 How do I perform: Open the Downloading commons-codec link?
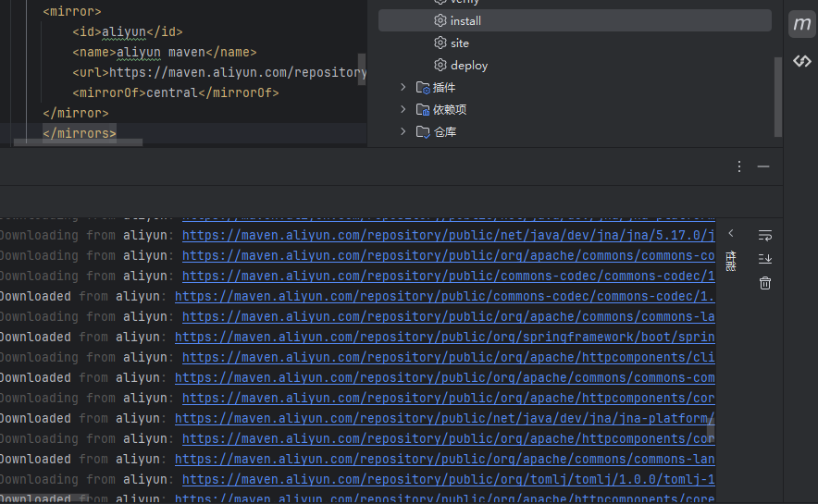(x=448, y=277)
